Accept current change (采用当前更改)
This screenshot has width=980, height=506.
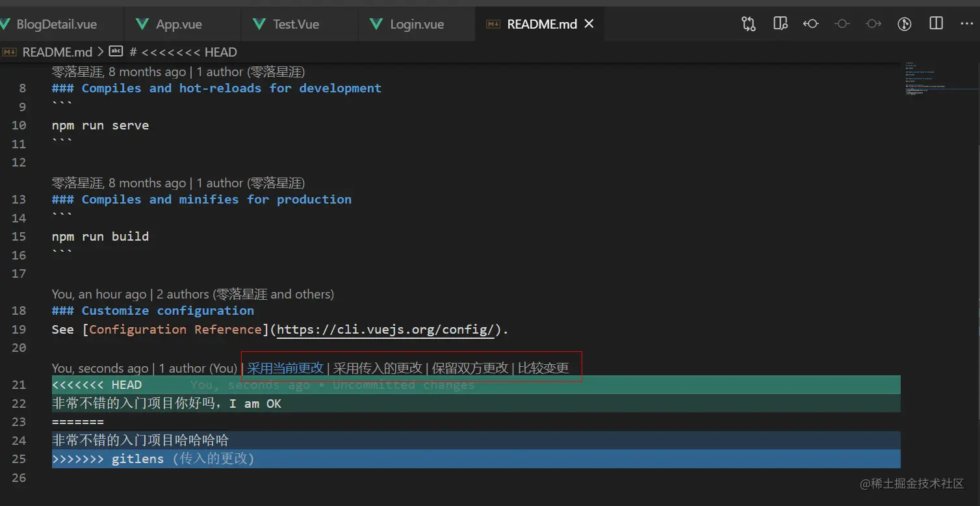(285, 368)
